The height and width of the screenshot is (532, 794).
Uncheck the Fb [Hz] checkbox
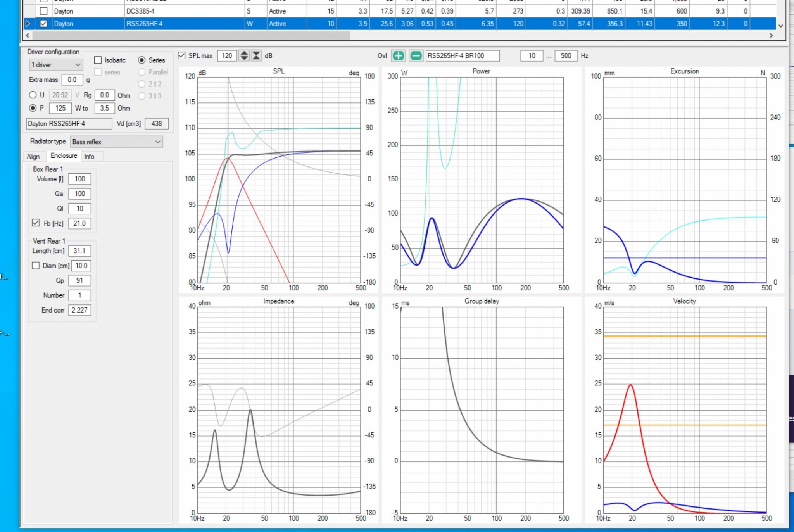36,223
